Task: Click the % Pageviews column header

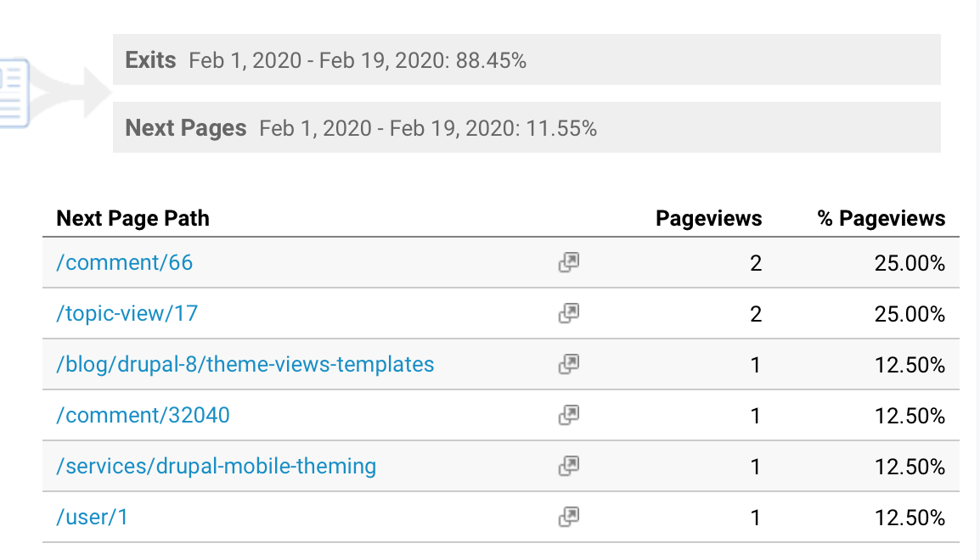Action: [x=881, y=219]
